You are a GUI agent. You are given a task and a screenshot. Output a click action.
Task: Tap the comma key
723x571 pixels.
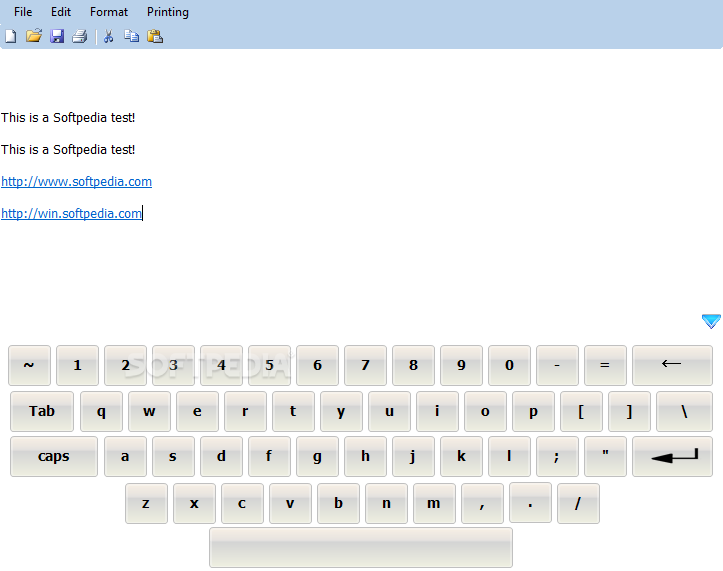(x=482, y=504)
